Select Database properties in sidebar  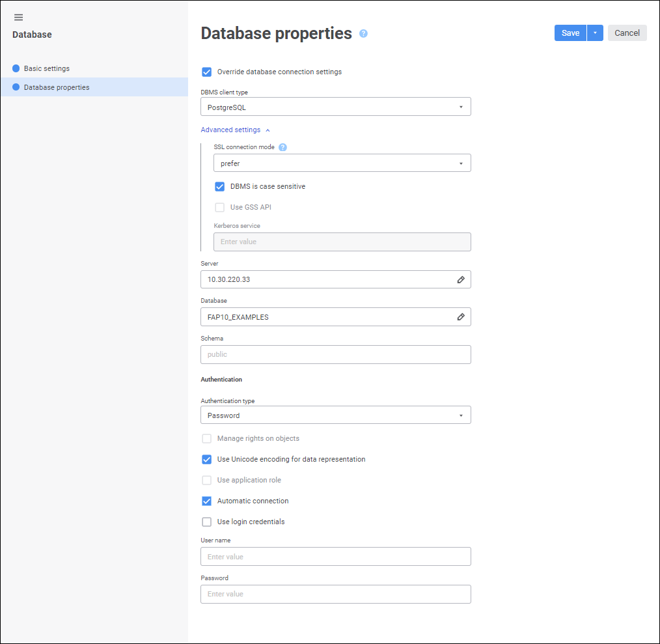[x=57, y=87]
